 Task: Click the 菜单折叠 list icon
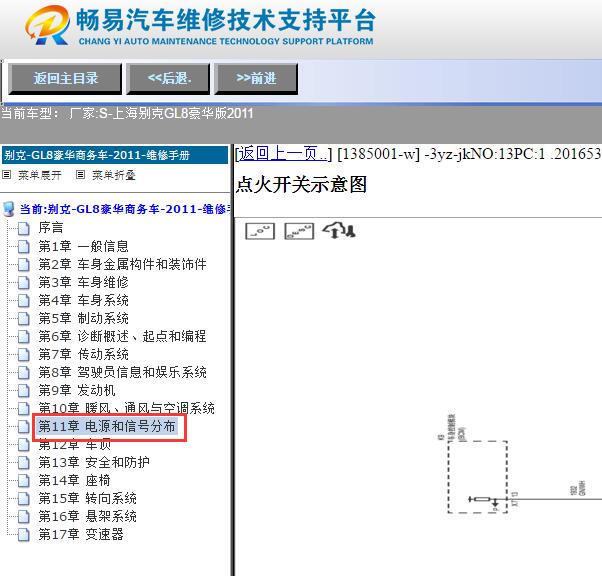tap(80, 175)
